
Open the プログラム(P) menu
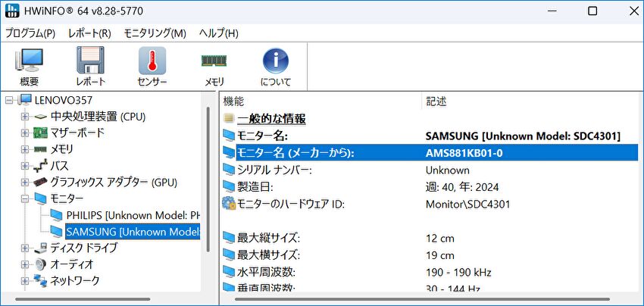[x=30, y=33]
